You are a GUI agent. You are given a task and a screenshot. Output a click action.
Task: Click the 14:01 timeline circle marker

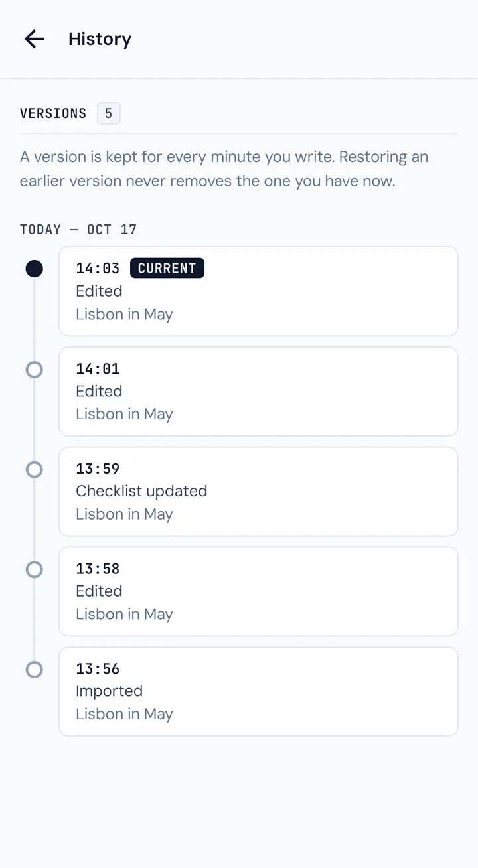coord(34,370)
